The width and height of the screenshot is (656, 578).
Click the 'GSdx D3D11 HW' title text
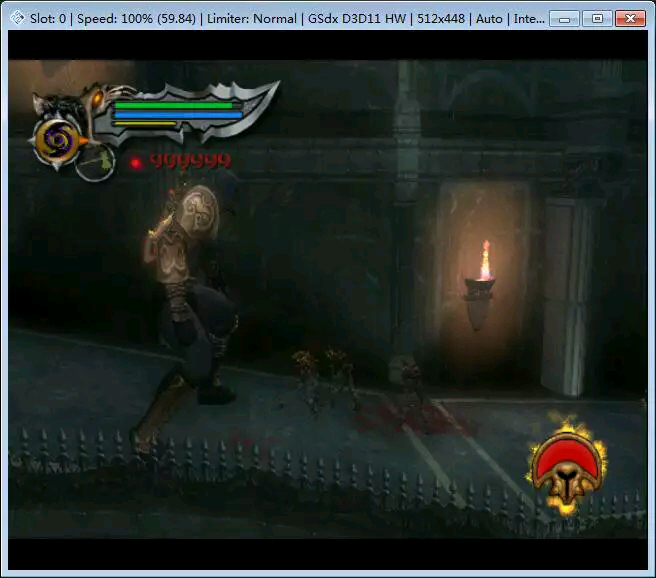(357, 19)
